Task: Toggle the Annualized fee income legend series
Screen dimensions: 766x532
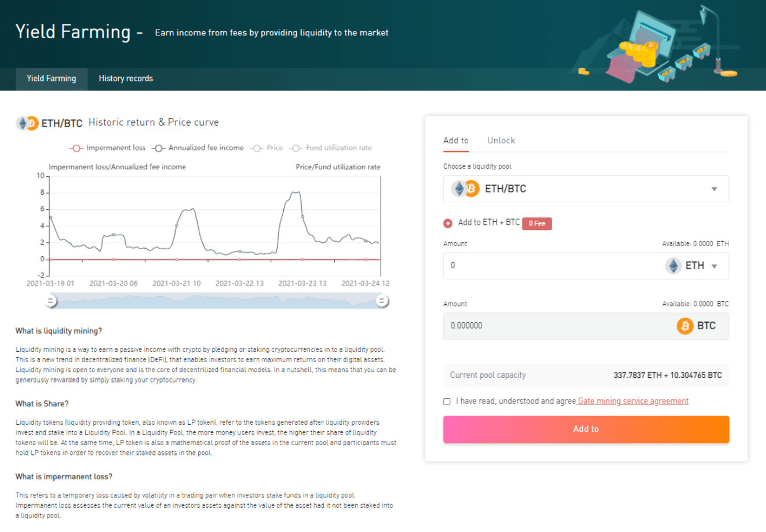Action: (198, 148)
